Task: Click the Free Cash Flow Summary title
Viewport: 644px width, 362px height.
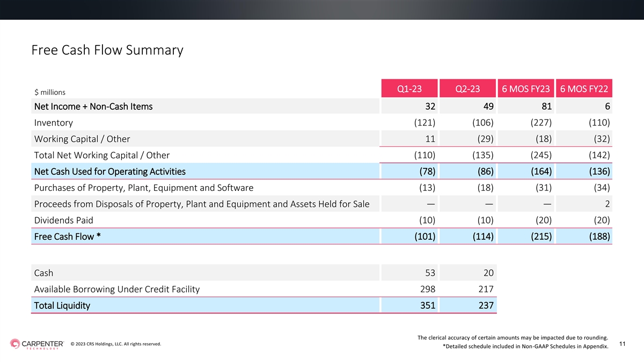Action: 107,50
